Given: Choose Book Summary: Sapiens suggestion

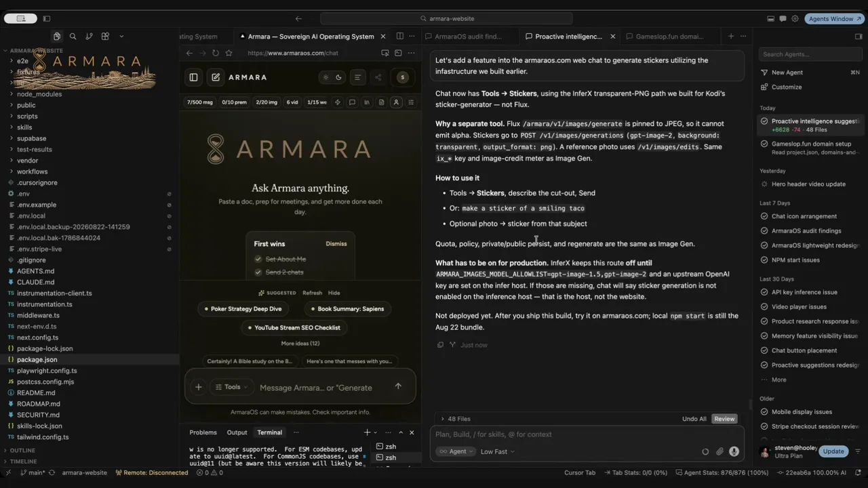Looking at the screenshot, I should point(347,309).
